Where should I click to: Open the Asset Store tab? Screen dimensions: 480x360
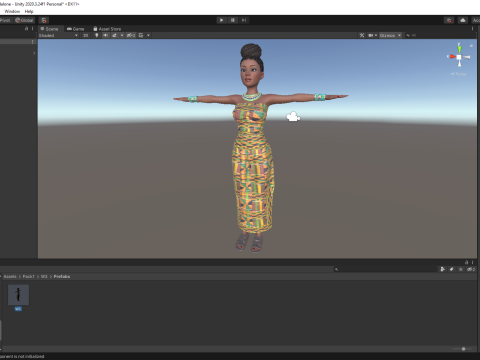click(107, 29)
